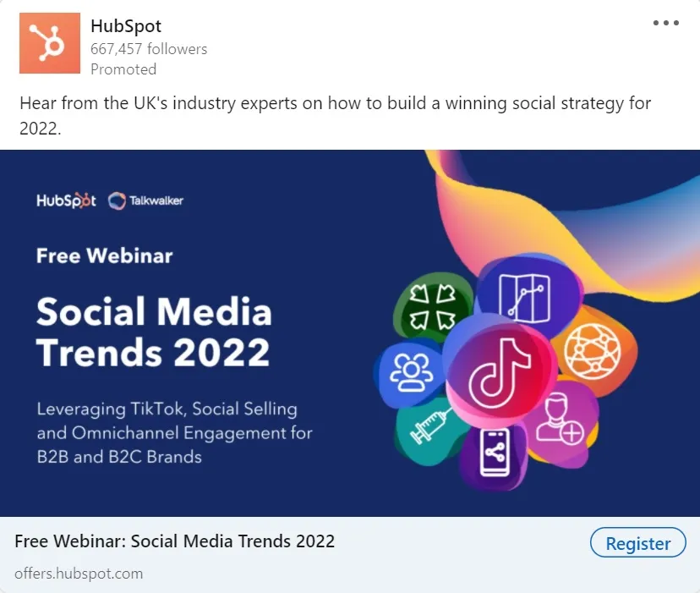Click the HubSpot wordmark in the banner
This screenshot has height=593, width=700.
(66, 200)
